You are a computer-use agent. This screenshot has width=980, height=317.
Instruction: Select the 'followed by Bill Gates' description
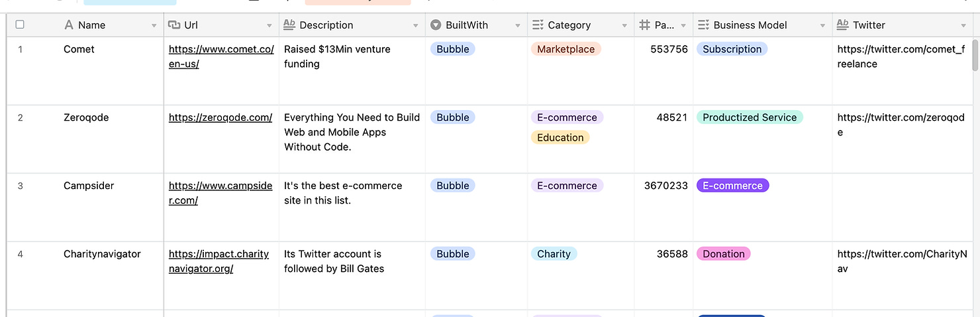pos(352,276)
